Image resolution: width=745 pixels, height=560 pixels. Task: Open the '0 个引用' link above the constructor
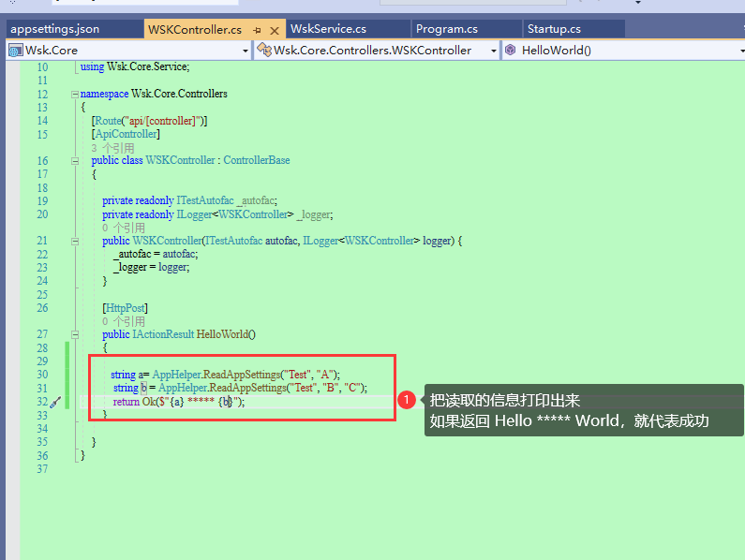pos(124,228)
